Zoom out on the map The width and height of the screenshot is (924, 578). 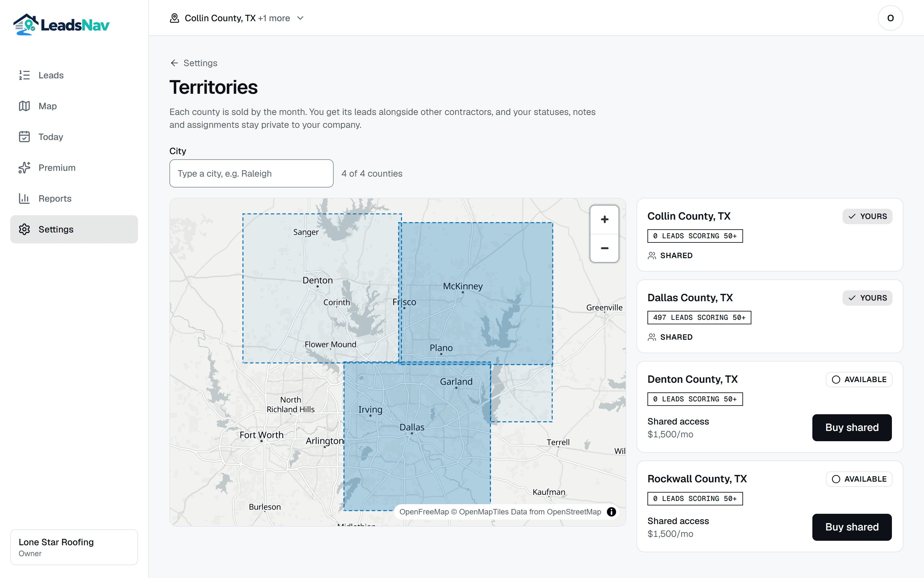point(604,248)
